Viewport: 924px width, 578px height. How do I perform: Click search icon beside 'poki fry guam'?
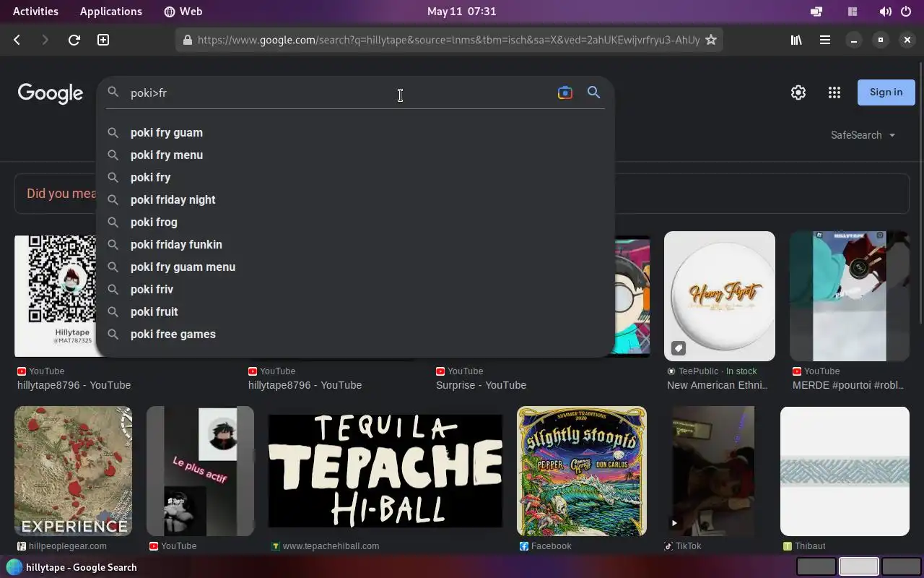[x=113, y=133]
